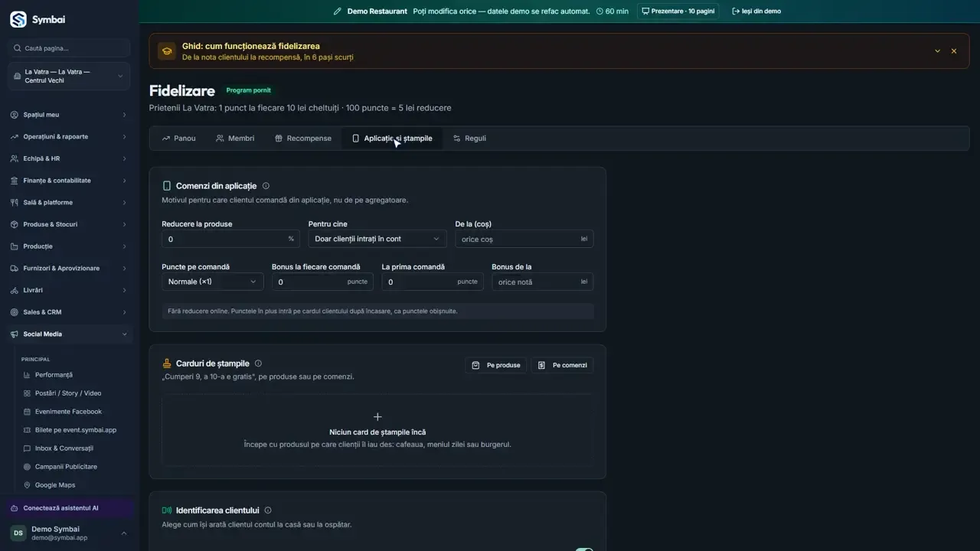
Task: Click the Sales & CRM icon
Action: (15, 312)
